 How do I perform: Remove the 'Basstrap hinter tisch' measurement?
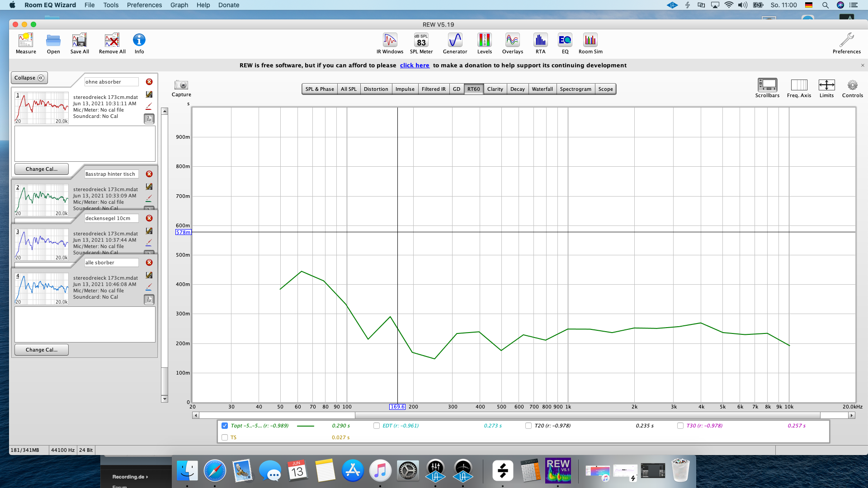point(149,174)
